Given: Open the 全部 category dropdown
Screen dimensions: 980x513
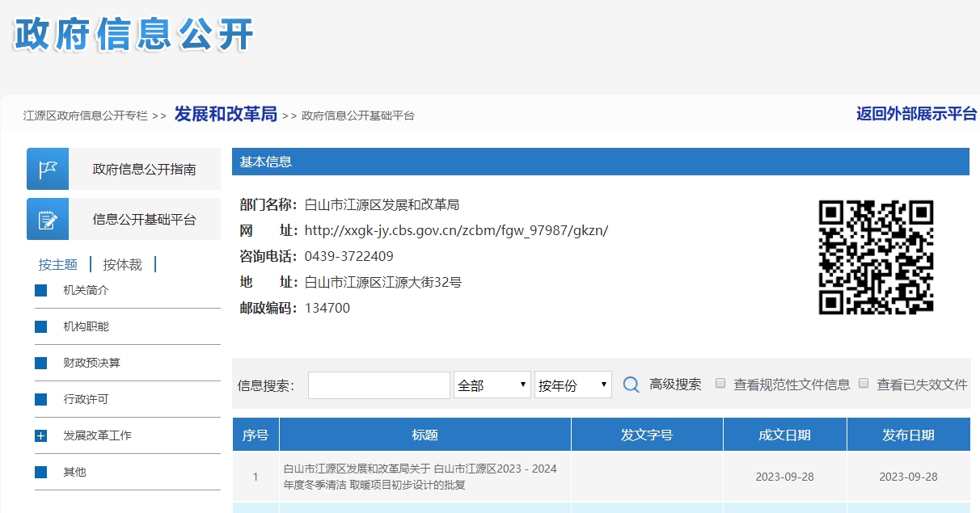Looking at the screenshot, I should 492,385.
